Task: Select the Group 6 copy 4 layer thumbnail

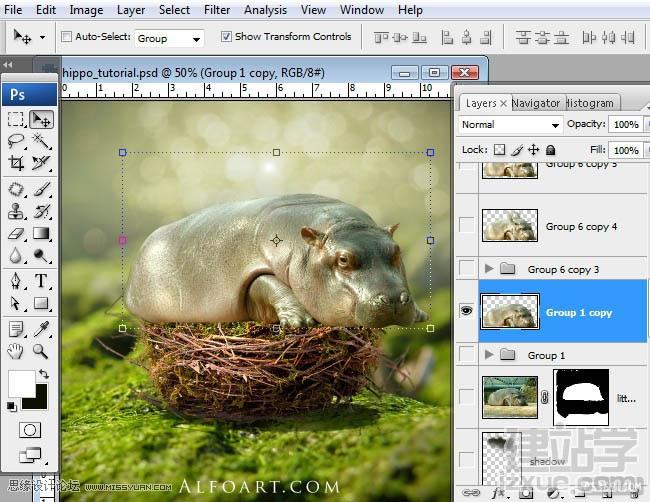Action: click(510, 226)
